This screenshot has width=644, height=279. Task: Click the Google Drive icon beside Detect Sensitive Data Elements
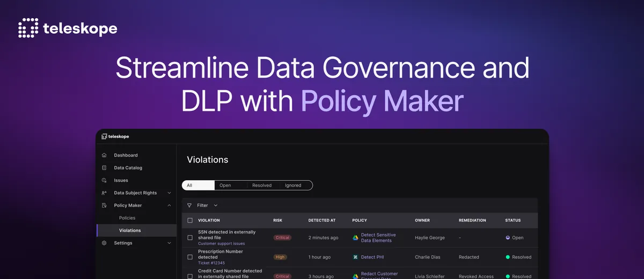[355, 238]
